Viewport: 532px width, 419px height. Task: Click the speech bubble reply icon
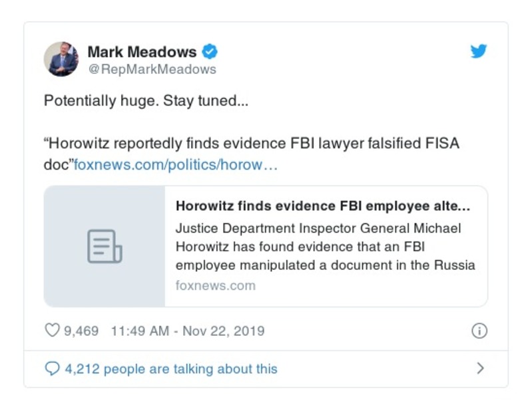point(52,368)
